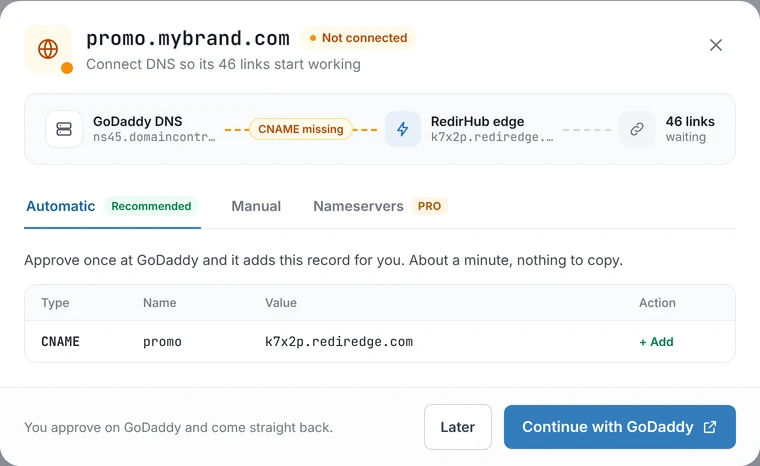Click the CNAME missing badge
760x466 pixels.
click(x=301, y=129)
